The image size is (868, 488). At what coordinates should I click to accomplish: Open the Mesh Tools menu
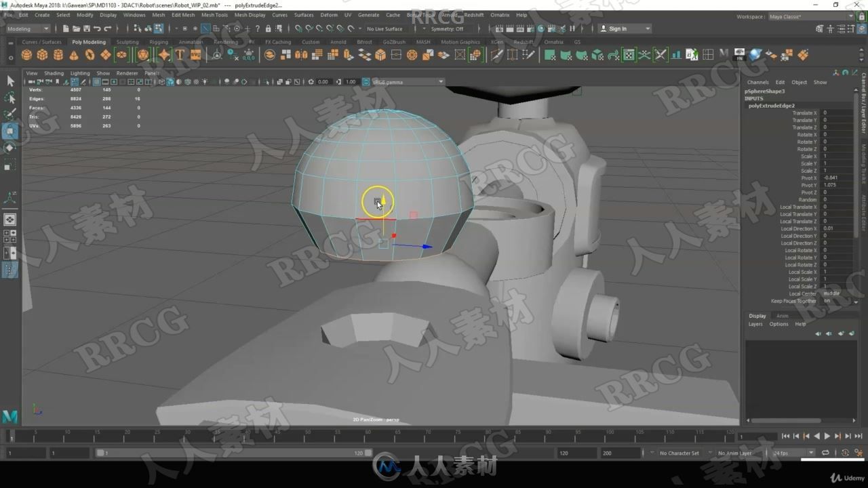[214, 14]
